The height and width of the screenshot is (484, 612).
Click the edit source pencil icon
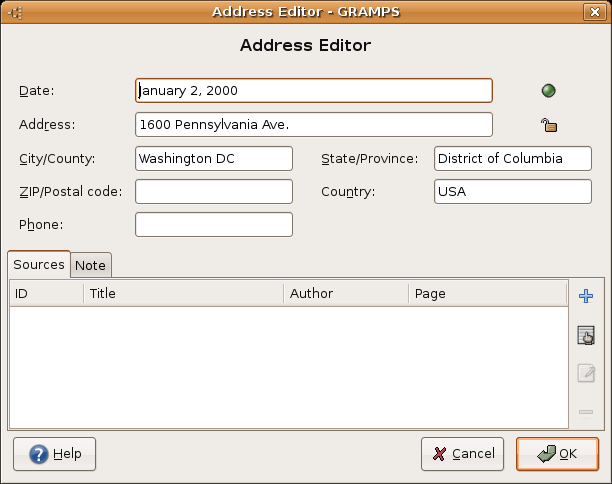pos(586,373)
